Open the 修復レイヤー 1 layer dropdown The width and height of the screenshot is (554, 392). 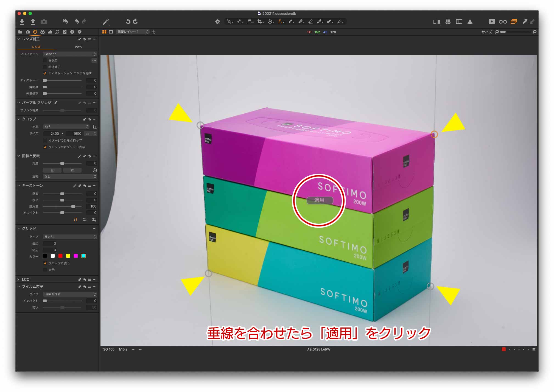tap(133, 32)
